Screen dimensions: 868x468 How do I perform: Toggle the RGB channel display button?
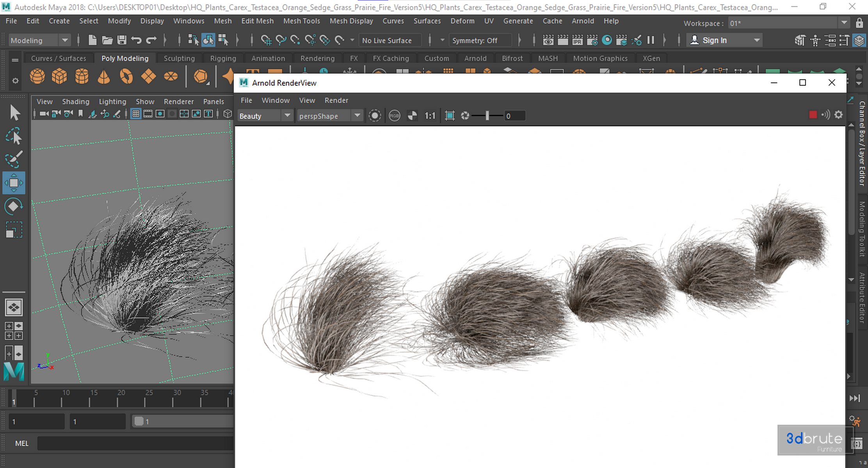click(395, 116)
